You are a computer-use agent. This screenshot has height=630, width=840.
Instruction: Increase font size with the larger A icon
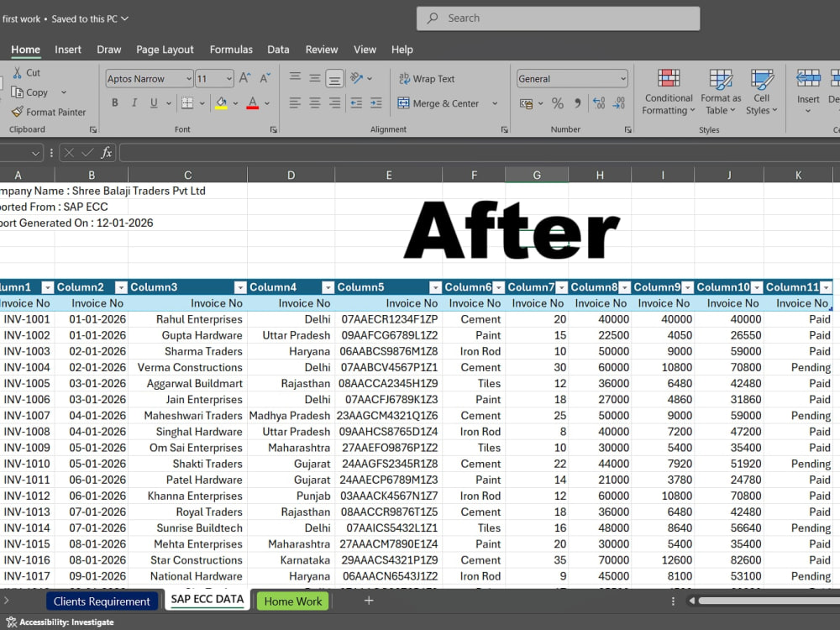[244, 78]
